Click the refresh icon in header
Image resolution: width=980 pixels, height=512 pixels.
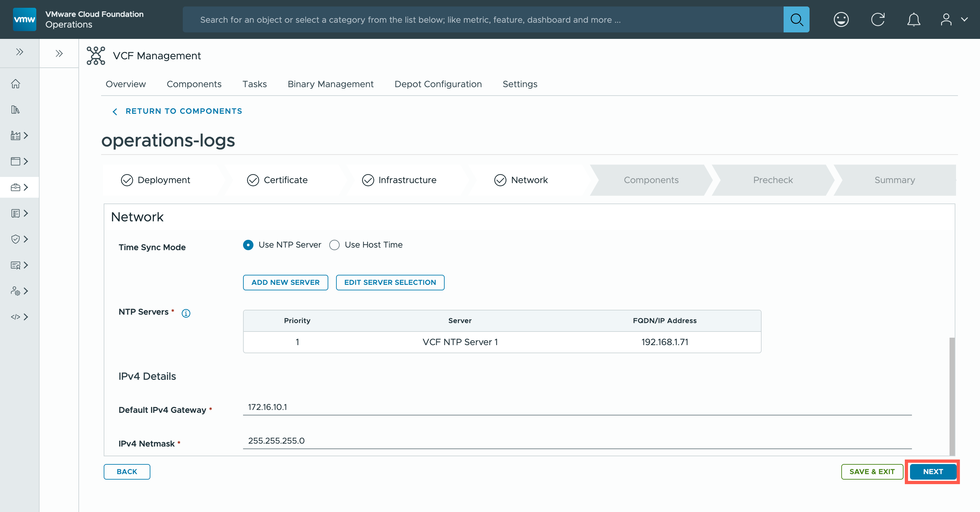click(877, 19)
